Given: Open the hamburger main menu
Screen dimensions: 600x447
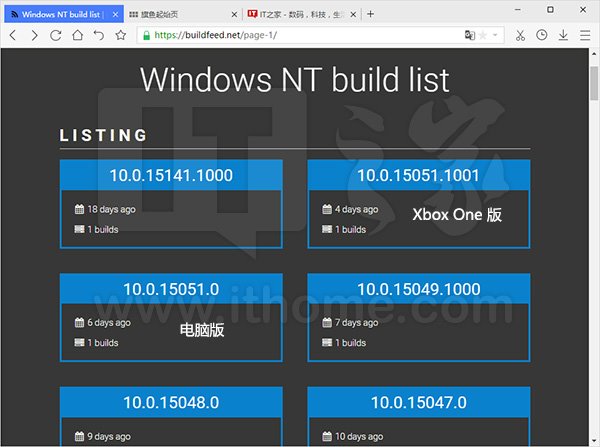Looking at the screenshot, I should point(586,35).
